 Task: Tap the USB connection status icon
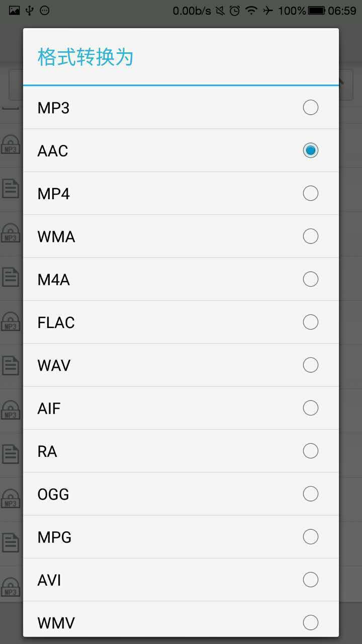(30, 11)
